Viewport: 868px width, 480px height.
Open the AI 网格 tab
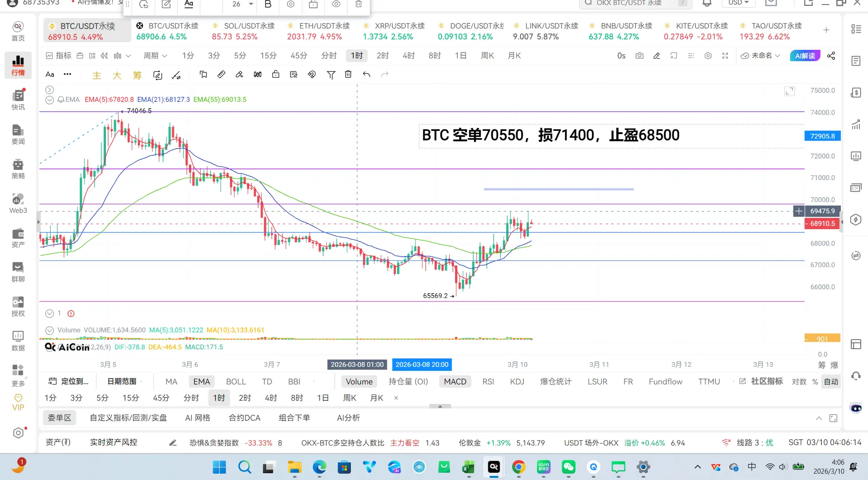click(x=197, y=418)
